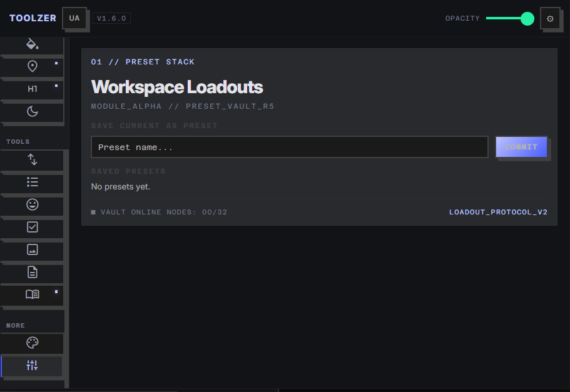Click the MORE section label

click(x=16, y=326)
